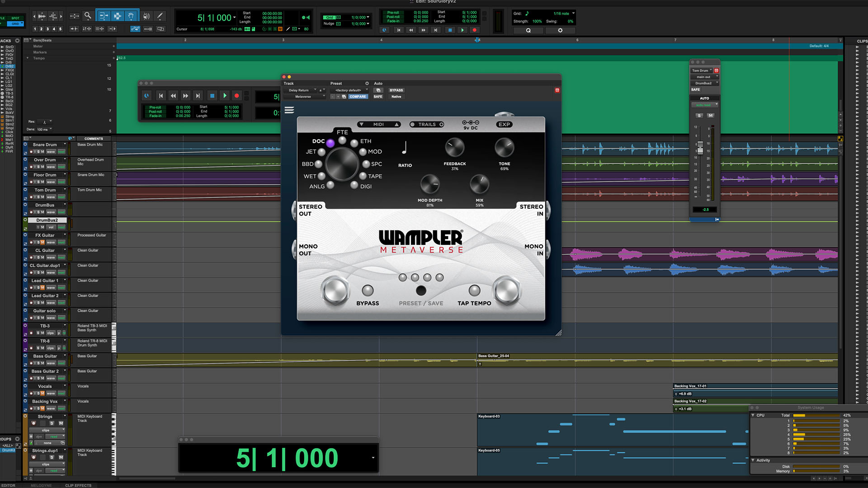
Task: Click the FEEDBACK knob
Action: pos(454,148)
